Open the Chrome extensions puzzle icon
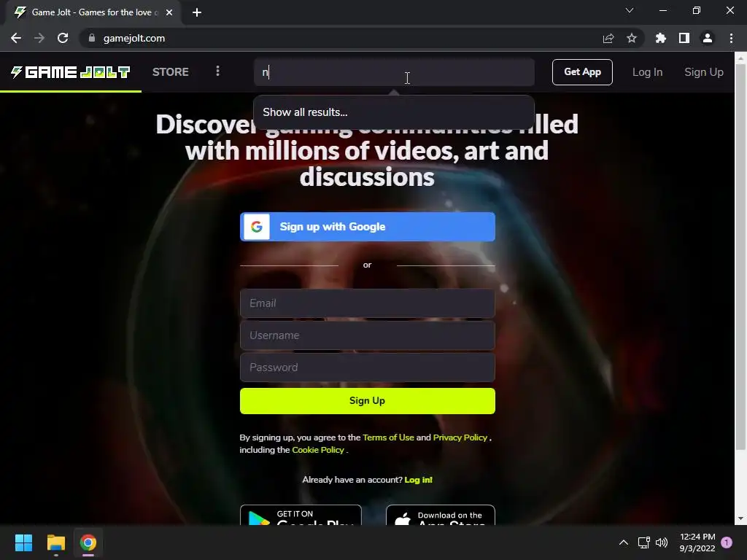This screenshot has width=747, height=560. pos(660,38)
